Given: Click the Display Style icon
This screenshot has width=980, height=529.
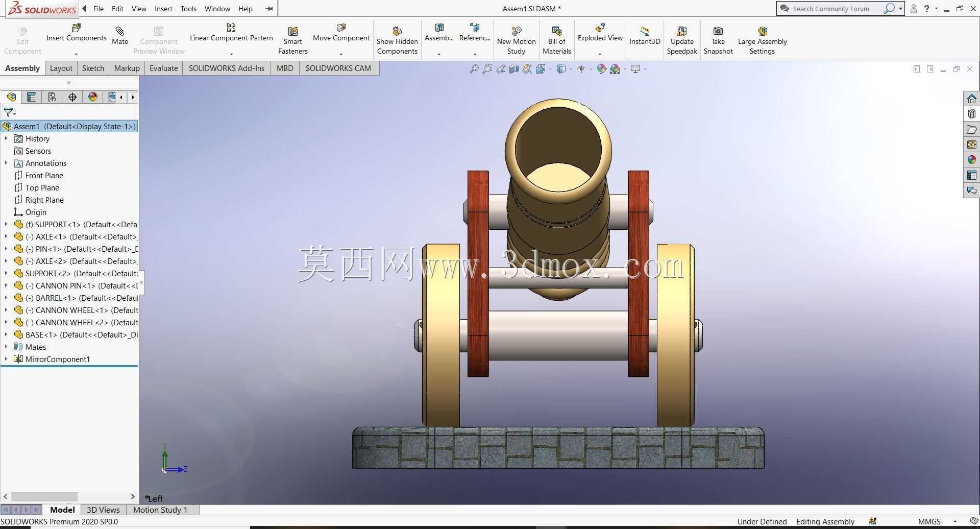Looking at the screenshot, I should [x=561, y=69].
